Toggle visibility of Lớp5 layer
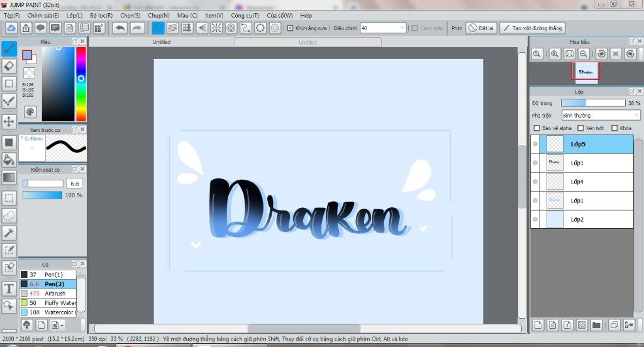This screenshot has height=347, width=644. [535, 144]
